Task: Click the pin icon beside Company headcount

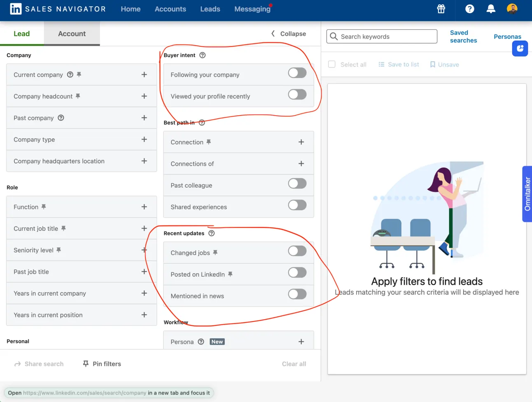Action: click(78, 96)
